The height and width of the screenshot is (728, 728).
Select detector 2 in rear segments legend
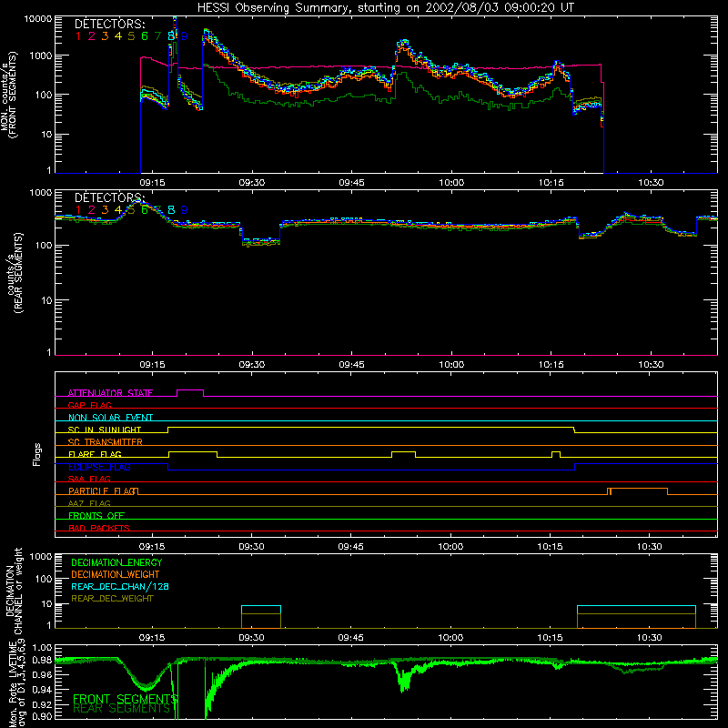coord(92,210)
